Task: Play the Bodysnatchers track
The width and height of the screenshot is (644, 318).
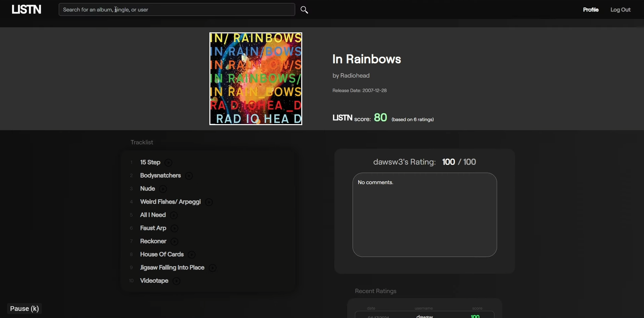Action: coord(189,176)
